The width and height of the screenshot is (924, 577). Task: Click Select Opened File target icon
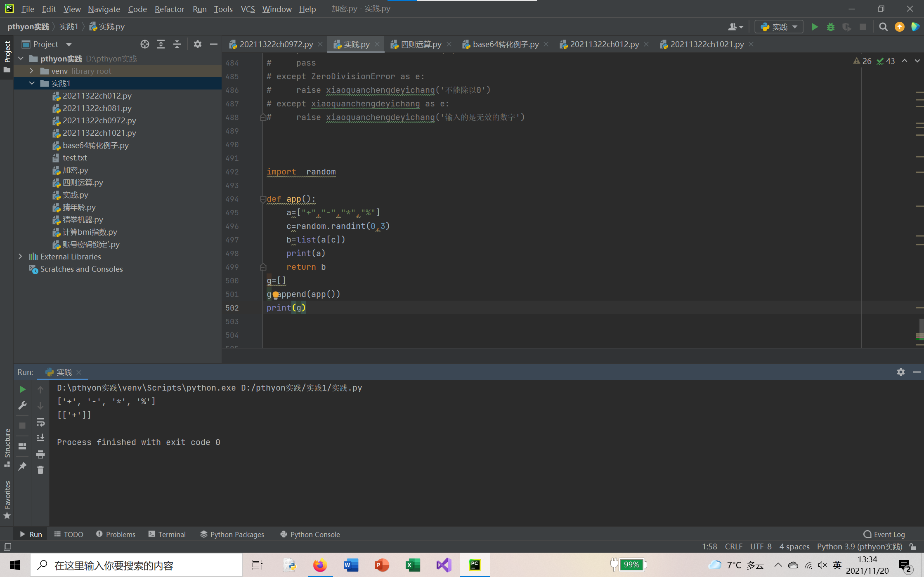pyautogui.click(x=144, y=44)
